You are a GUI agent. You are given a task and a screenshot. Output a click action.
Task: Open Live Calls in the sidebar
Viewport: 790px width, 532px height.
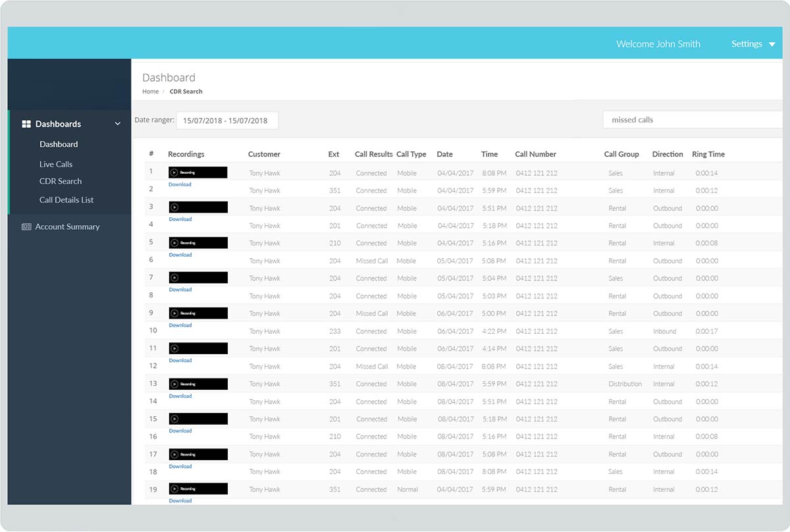[56, 164]
